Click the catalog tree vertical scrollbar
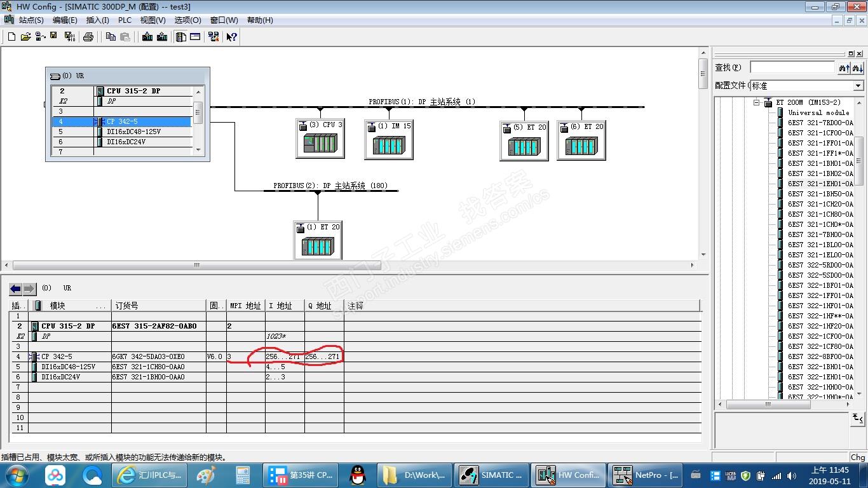This screenshot has height=488, width=868. pyautogui.click(x=859, y=248)
